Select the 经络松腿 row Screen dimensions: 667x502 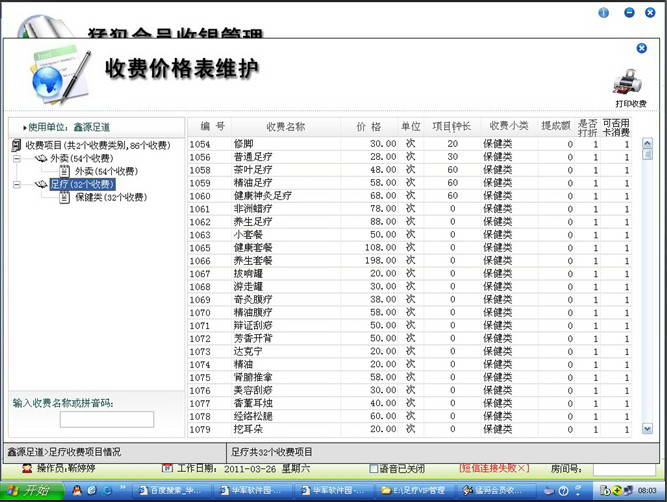click(x=410, y=416)
